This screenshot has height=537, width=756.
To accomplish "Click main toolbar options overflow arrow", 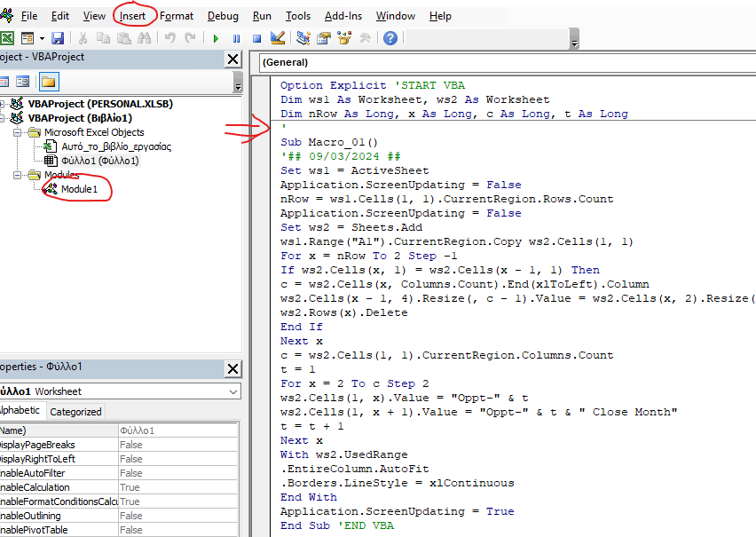I will click(x=574, y=38).
